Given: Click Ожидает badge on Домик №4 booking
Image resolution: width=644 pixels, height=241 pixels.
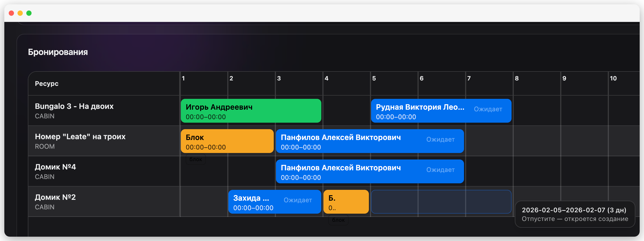Looking at the screenshot, I should (440, 170).
